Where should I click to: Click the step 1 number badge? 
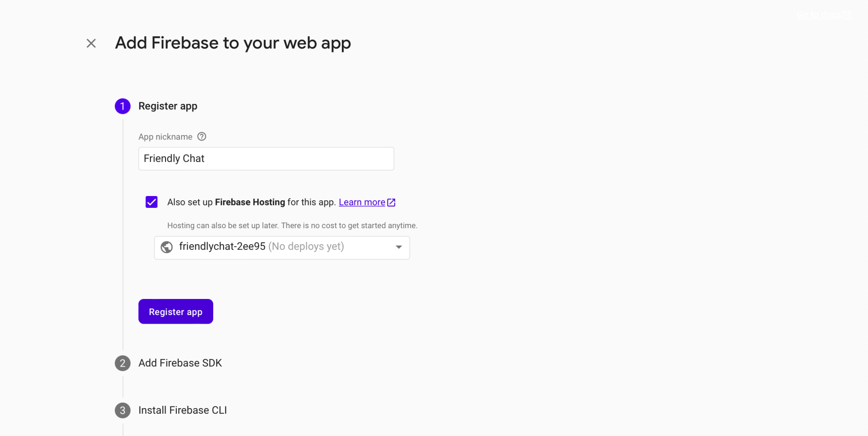122,106
